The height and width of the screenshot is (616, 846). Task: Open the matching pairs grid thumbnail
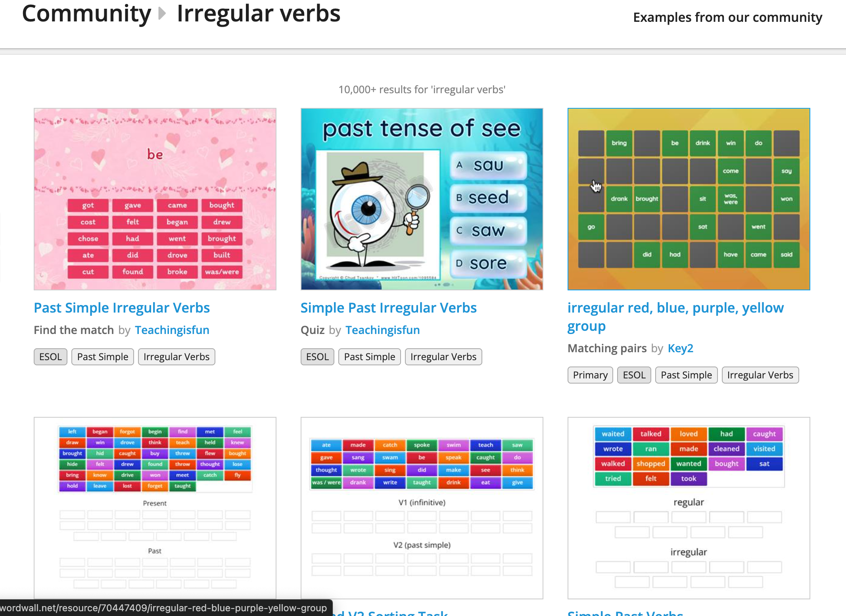pos(689,199)
